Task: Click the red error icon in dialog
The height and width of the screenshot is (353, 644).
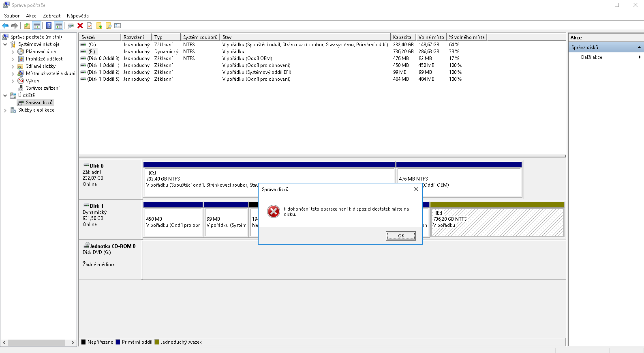Action: click(x=274, y=211)
